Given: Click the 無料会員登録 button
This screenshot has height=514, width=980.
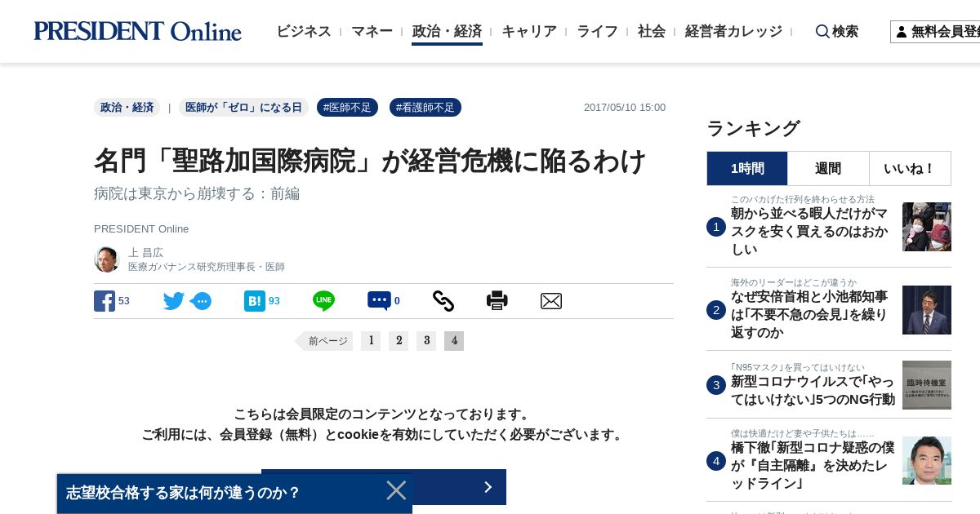Looking at the screenshot, I should point(935,32).
